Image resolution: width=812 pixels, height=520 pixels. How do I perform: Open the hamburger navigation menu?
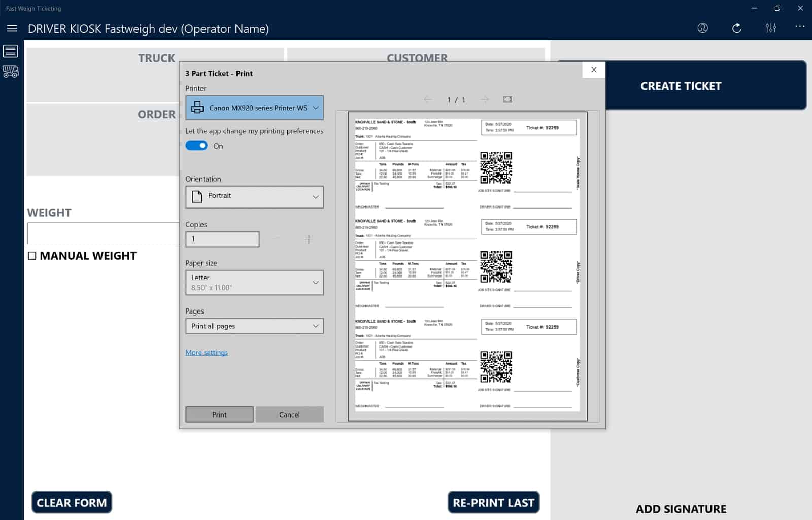[x=12, y=28]
